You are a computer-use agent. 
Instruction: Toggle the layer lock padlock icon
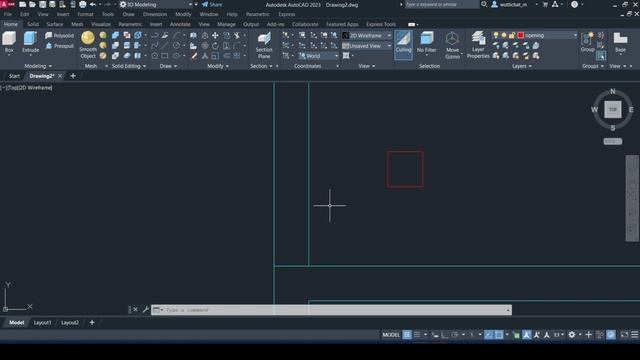(x=512, y=36)
